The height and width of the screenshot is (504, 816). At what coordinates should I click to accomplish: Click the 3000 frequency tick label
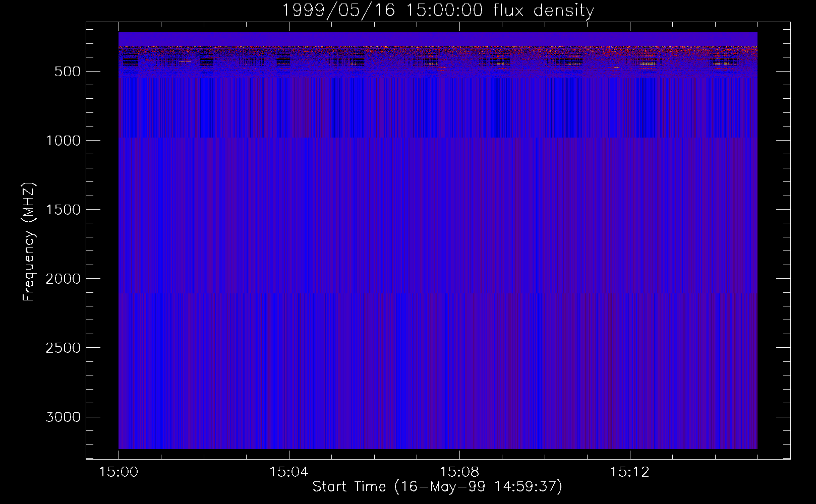[63, 417]
